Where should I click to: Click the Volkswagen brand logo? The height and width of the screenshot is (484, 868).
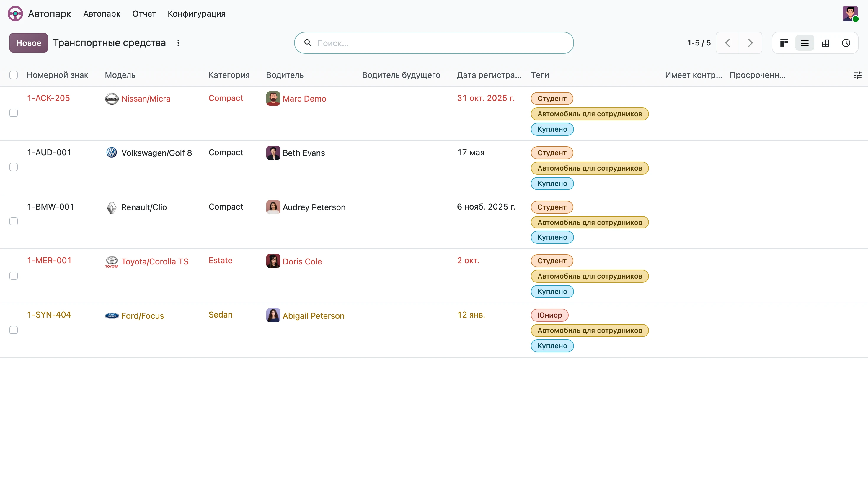click(x=112, y=153)
